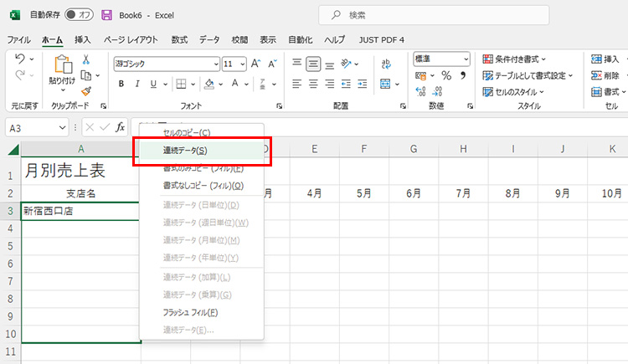Click the Percent Style icon

[446, 75]
